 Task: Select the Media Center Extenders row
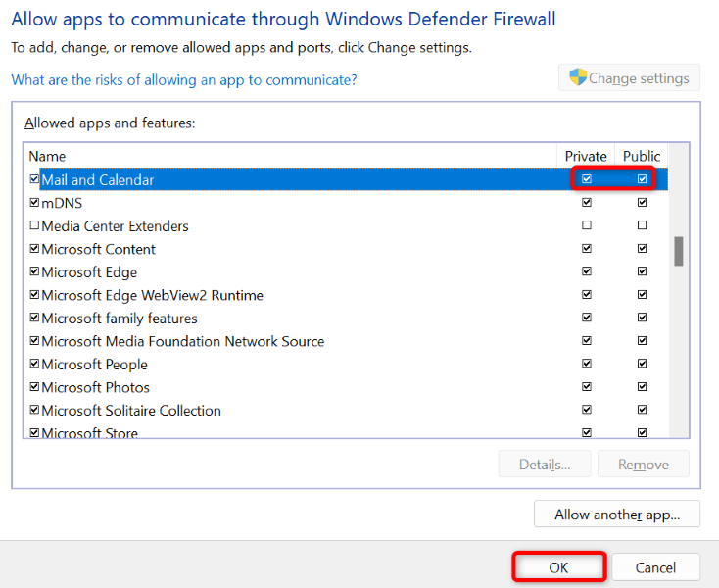pyautogui.click(x=346, y=225)
